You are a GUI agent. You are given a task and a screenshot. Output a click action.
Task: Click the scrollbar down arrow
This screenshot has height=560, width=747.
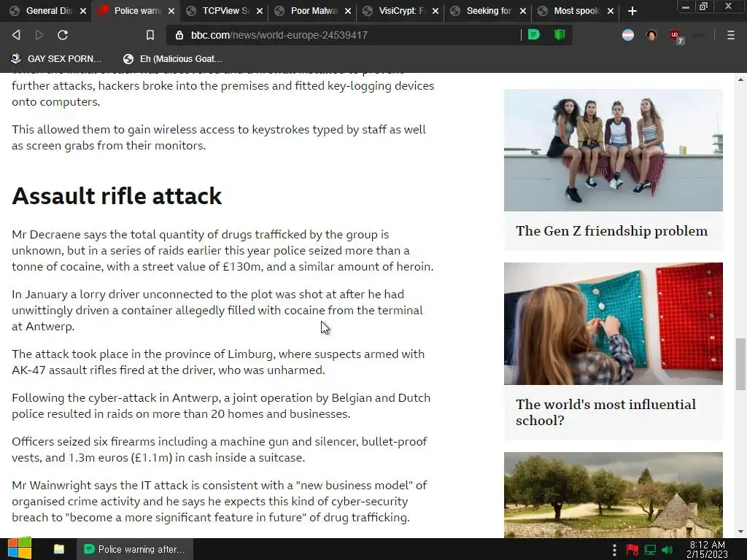click(740, 532)
